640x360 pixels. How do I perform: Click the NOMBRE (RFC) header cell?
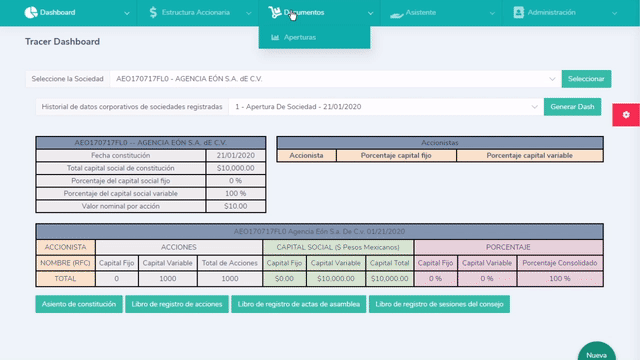pos(65,263)
